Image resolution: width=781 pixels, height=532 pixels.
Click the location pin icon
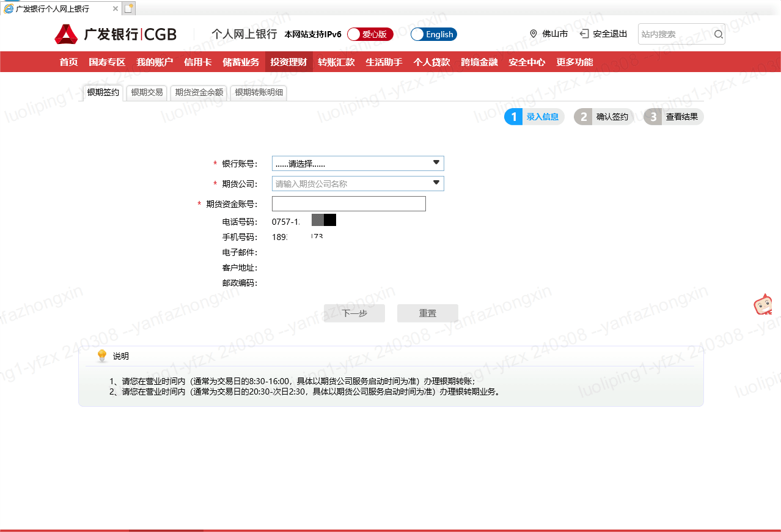[533, 34]
